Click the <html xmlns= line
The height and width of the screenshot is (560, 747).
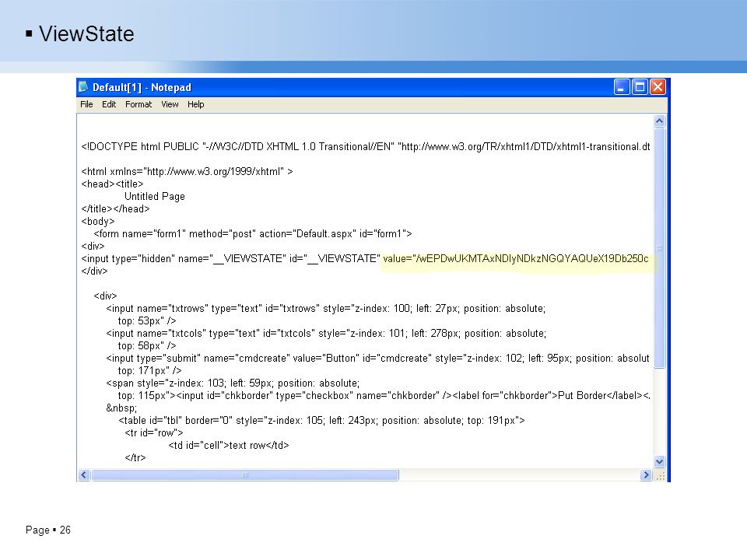187,171
